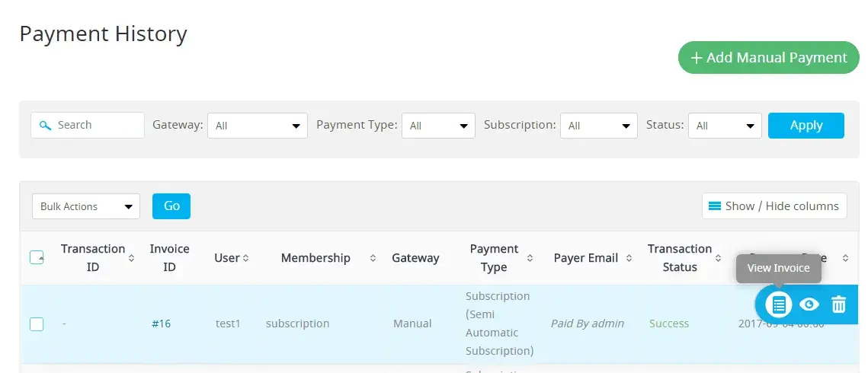Open the Bulk Actions dropdown
Viewport: 868px width, 373px height.
pyautogui.click(x=86, y=206)
